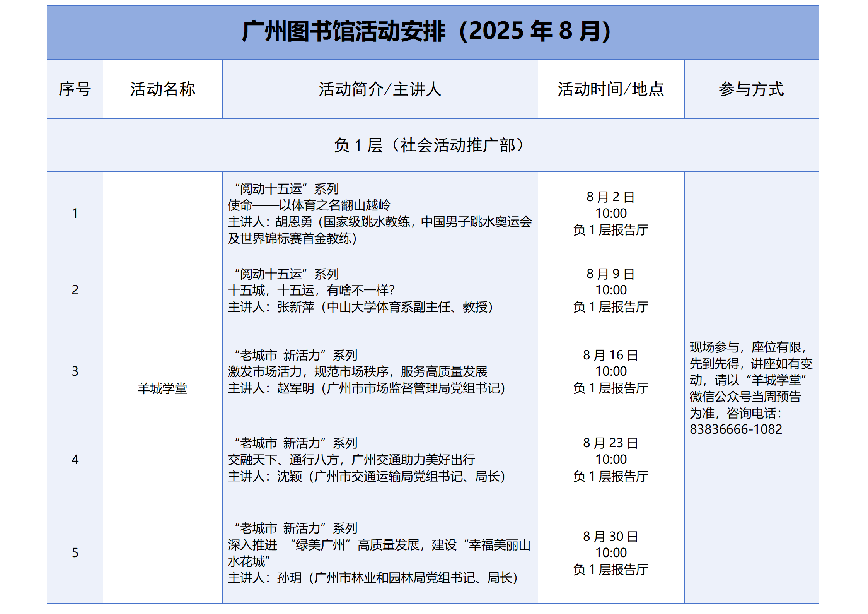Select the date 8月30日
The height and width of the screenshot is (614, 868).
click(x=611, y=536)
